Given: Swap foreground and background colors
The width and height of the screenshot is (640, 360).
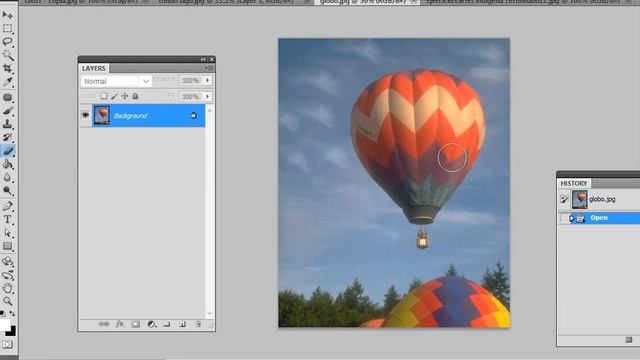Looking at the screenshot, I should (x=12, y=313).
